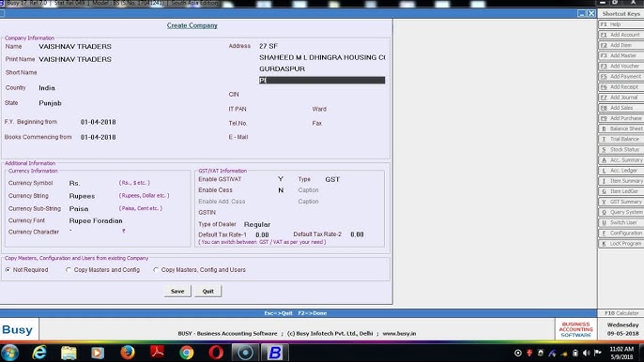Open F9 Add Purchase shortcut

tap(621, 118)
